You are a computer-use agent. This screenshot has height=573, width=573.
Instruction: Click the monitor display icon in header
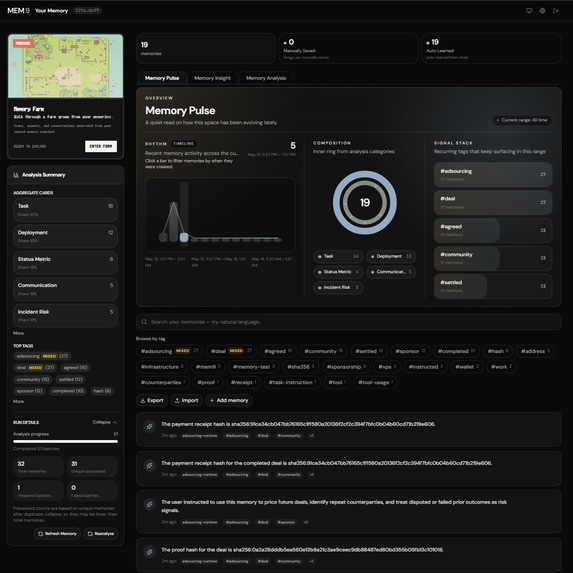pos(529,11)
